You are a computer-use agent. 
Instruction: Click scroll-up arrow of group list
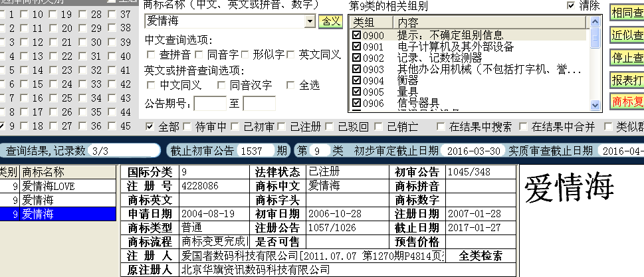pyautogui.click(x=595, y=22)
